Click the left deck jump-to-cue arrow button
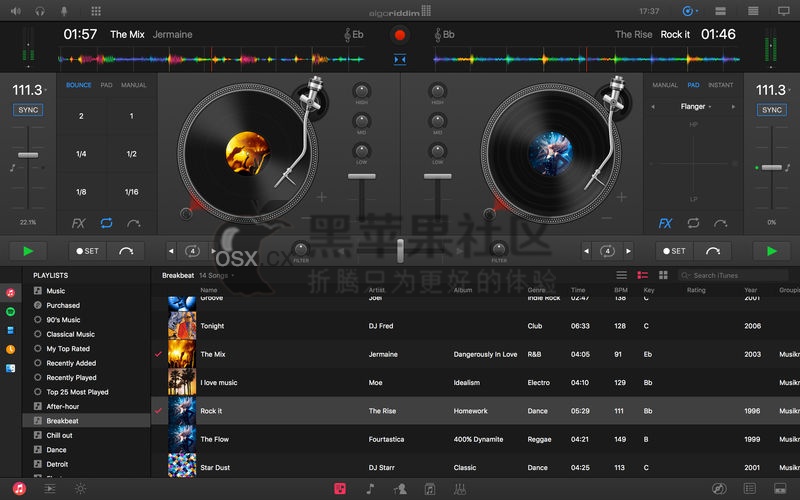This screenshot has width=800, height=500. (x=126, y=251)
